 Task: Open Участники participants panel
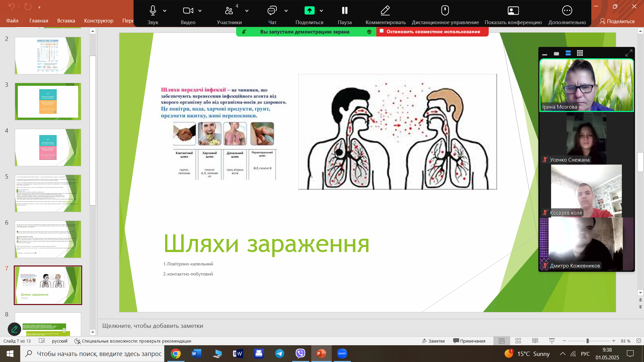229,14
